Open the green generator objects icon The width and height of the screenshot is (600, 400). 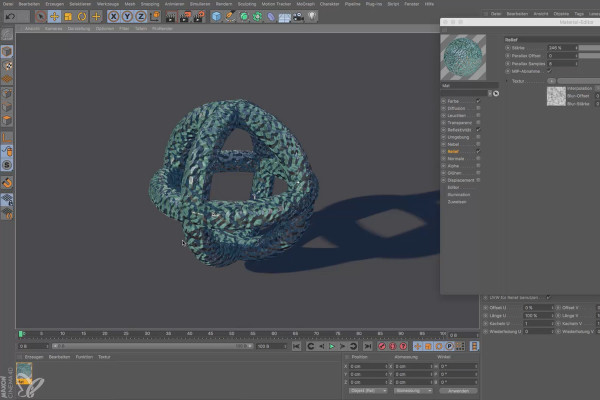coord(244,16)
